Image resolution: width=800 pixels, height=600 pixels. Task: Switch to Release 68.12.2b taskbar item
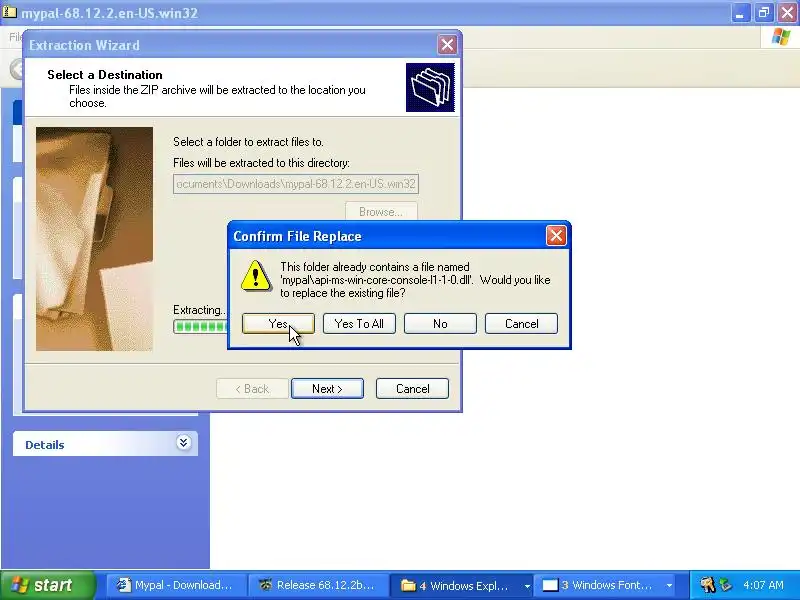point(318,585)
